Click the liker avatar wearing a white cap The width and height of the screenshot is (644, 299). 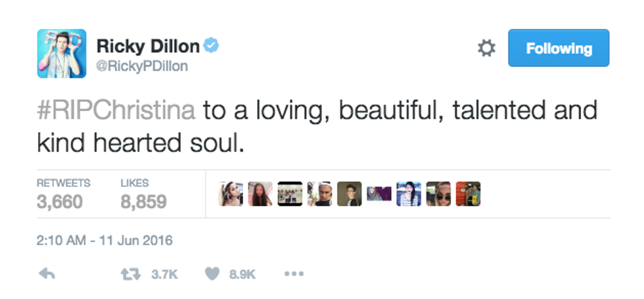click(x=319, y=194)
